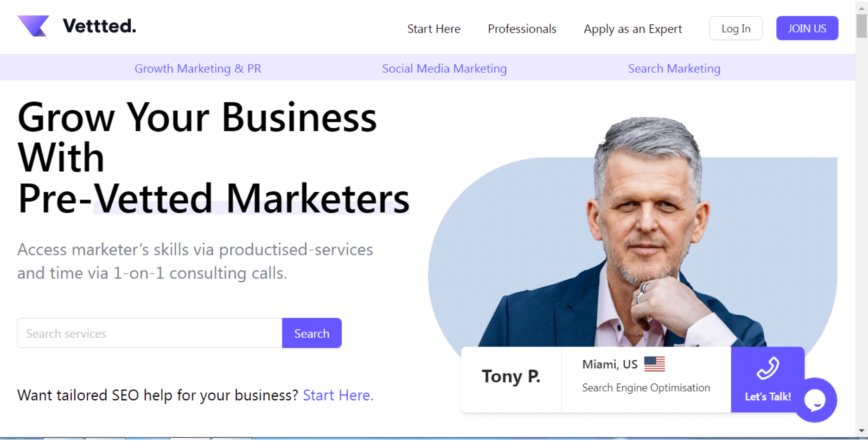Select Apply as an Expert
This screenshot has height=441, width=868.
(x=632, y=29)
